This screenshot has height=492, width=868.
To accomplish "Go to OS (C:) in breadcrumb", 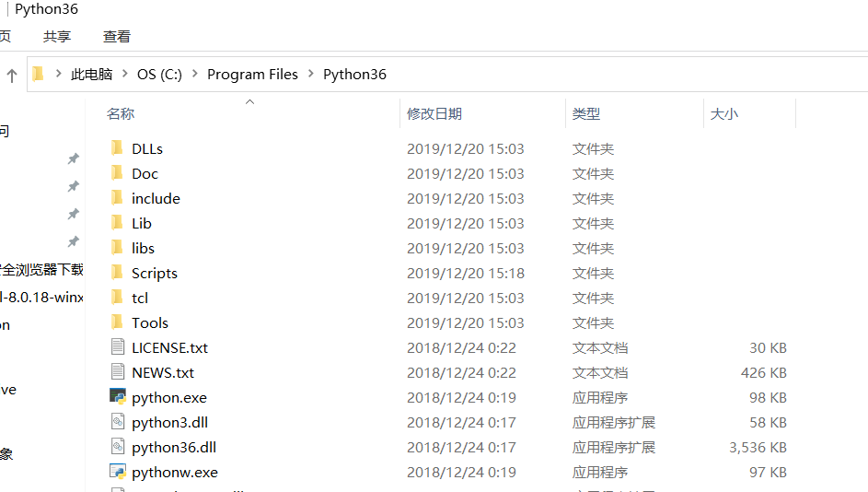I will (159, 75).
